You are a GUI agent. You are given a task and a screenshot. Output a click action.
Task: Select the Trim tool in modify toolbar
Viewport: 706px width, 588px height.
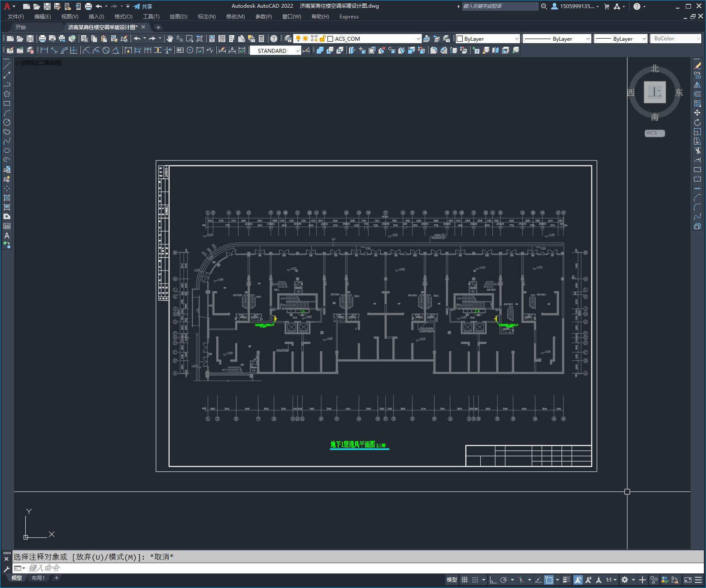tap(697, 151)
